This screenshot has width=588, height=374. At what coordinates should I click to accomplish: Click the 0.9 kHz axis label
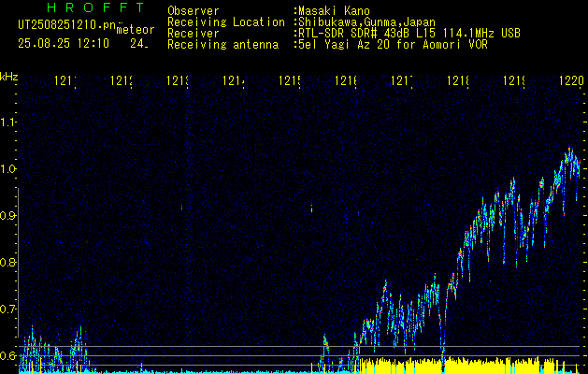point(7,215)
